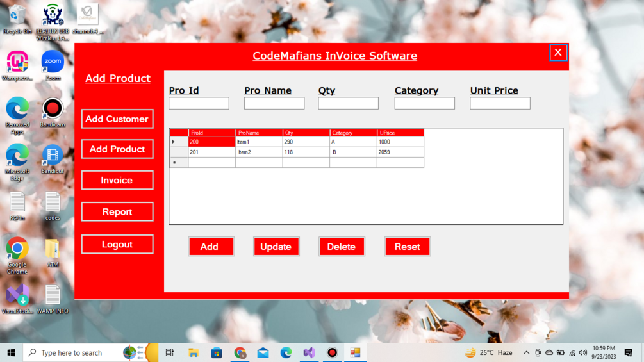Image resolution: width=644 pixels, height=362 pixels.
Task: Open Microsoft Store from the taskbar
Action: click(x=217, y=352)
